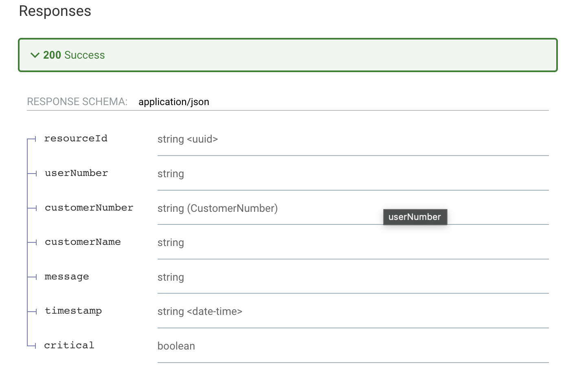Select the customerName field name
This screenshot has width=588, height=387.
83,242
